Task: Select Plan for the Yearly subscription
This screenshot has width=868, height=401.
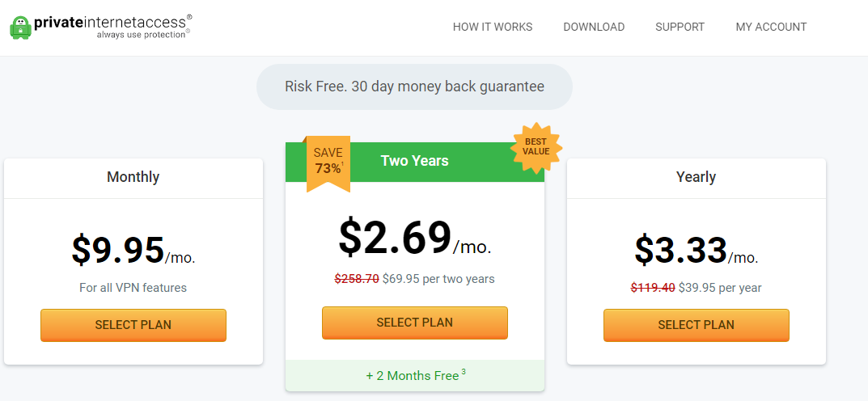Action: click(x=696, y=325)
